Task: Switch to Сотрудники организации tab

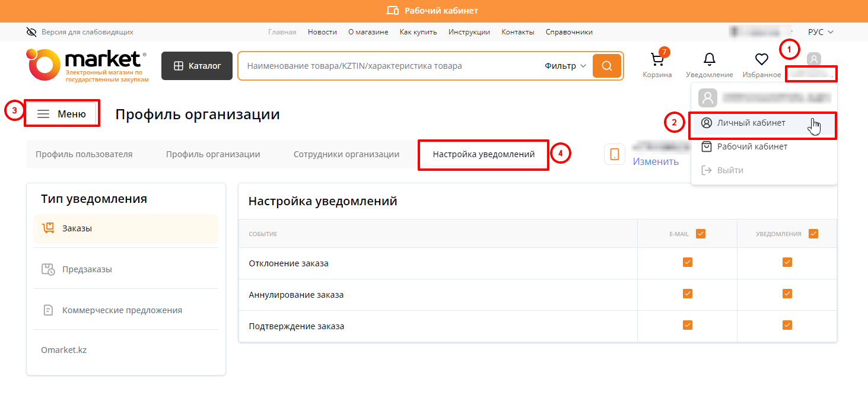Action: click(346, 154)
